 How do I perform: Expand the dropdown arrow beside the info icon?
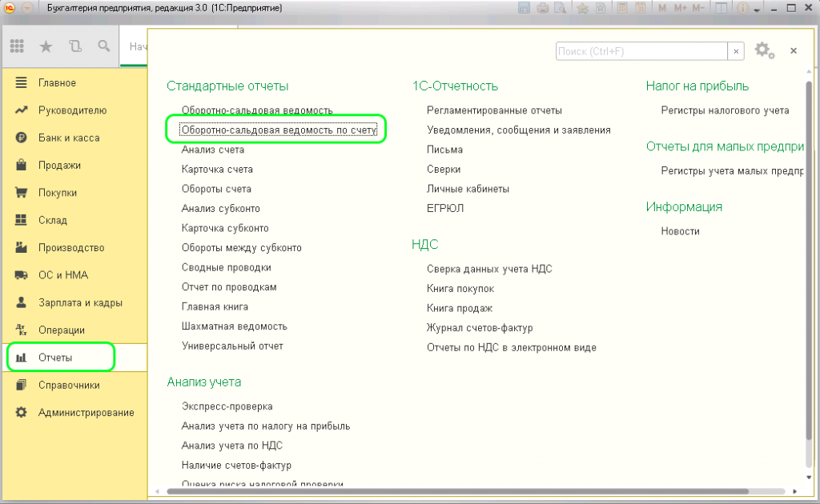(x=758, y=8)
